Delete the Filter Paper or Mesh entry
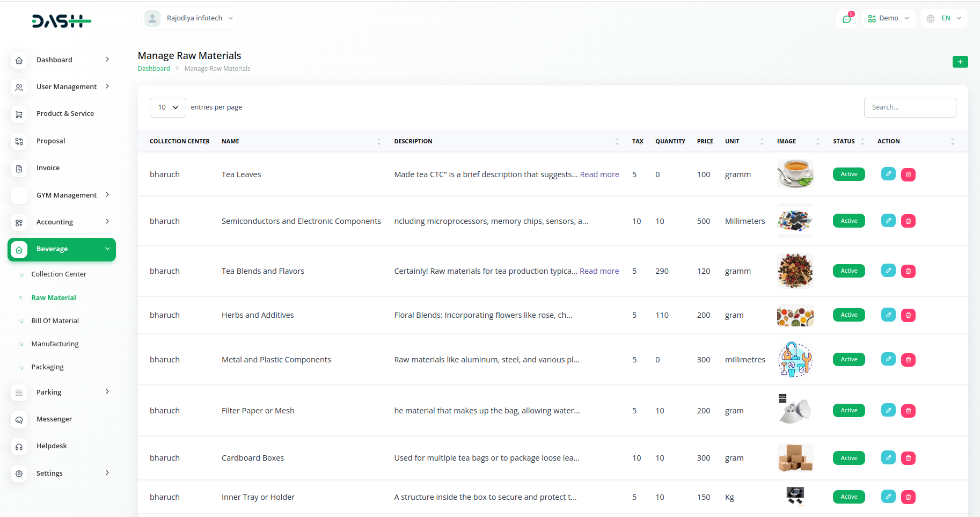This screenshot has width=980, height=517. (x=908, y=411)
